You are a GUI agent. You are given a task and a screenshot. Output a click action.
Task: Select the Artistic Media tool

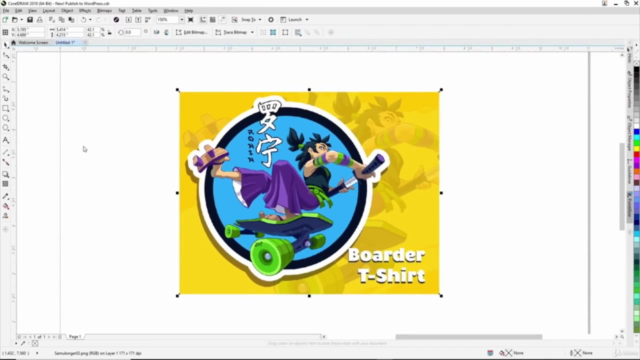click(x=6, y=98)
